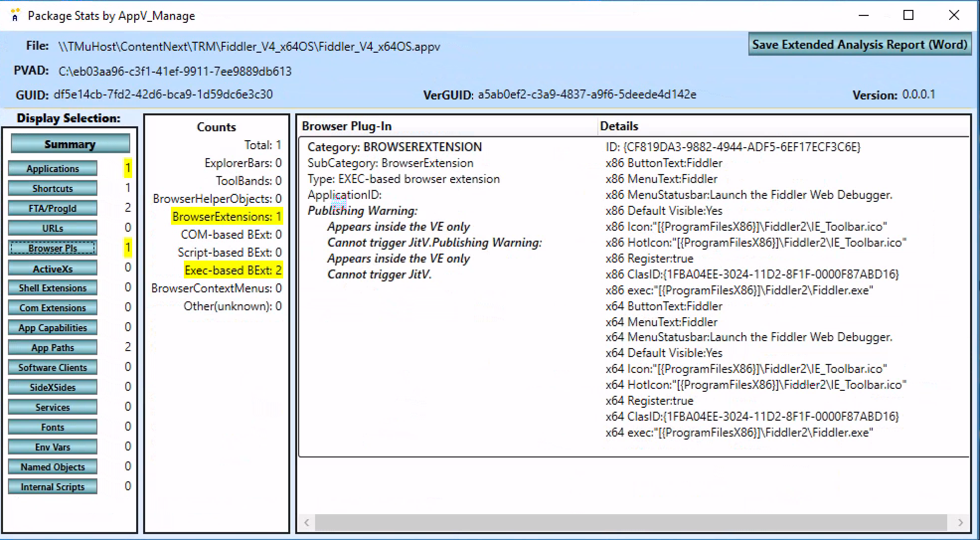Click the 'ToolBands: 0' count line

coord(248,181)
